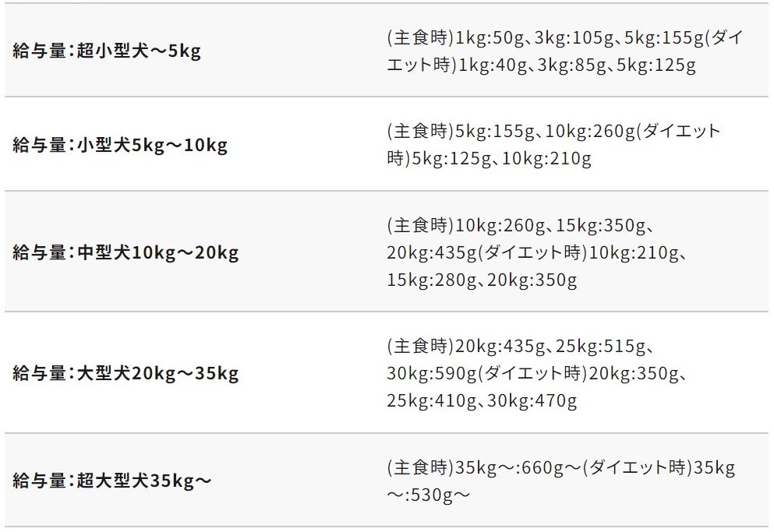
Task: Select the 小型犬5kg～10kg row label
Action: pyautogui.click(x=120, y=145)
